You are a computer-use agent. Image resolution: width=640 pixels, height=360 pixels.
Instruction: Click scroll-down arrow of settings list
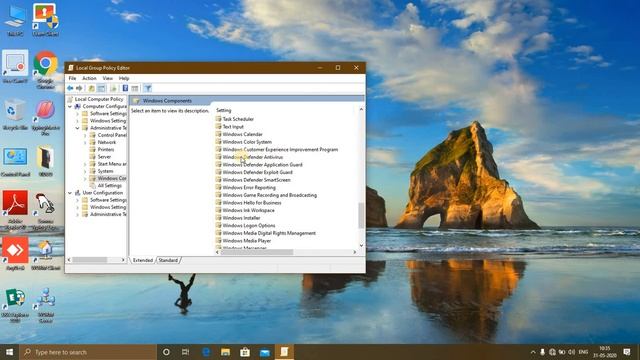(x=361, y=245)
